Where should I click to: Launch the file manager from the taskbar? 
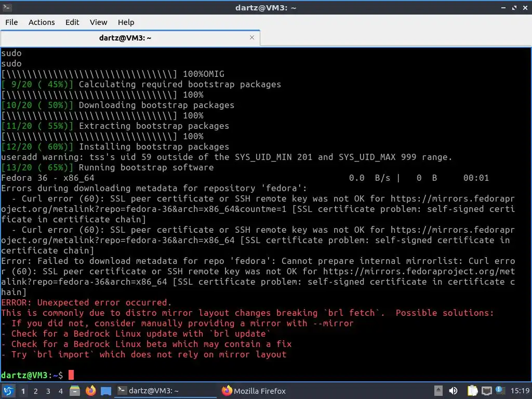coord(75,391)
